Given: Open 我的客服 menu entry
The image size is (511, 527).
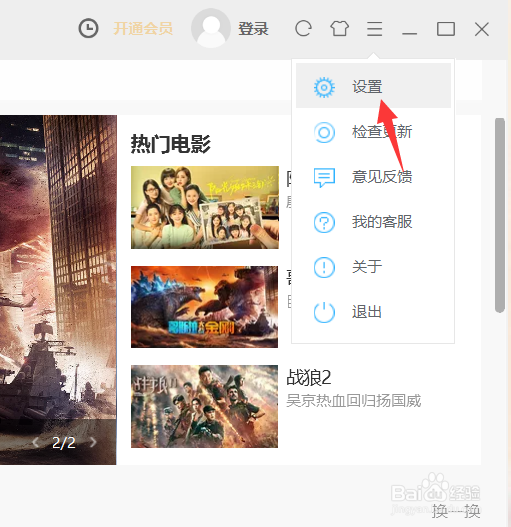Looking at the screenshot, I should (x=373, y=222).
